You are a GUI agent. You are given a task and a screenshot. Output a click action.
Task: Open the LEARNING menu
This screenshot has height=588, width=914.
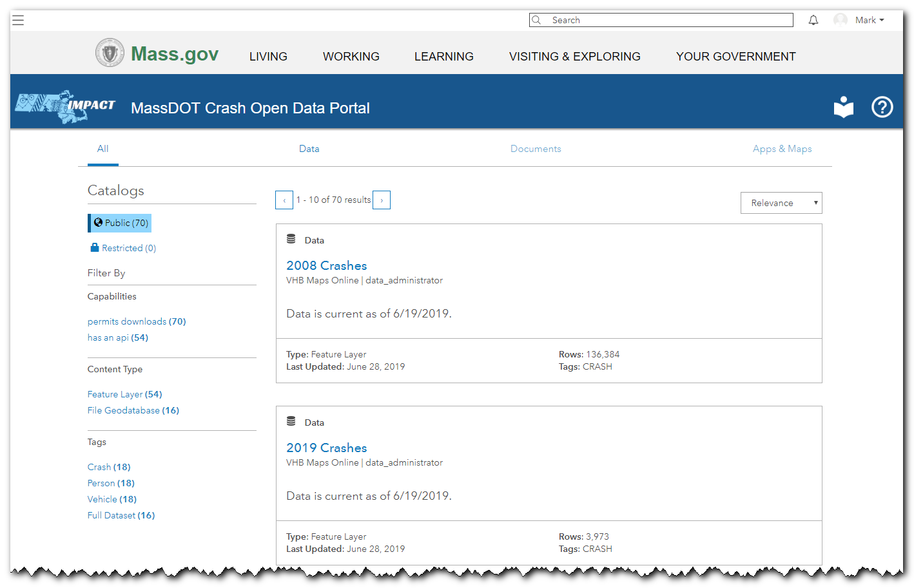tap(444, 57)
